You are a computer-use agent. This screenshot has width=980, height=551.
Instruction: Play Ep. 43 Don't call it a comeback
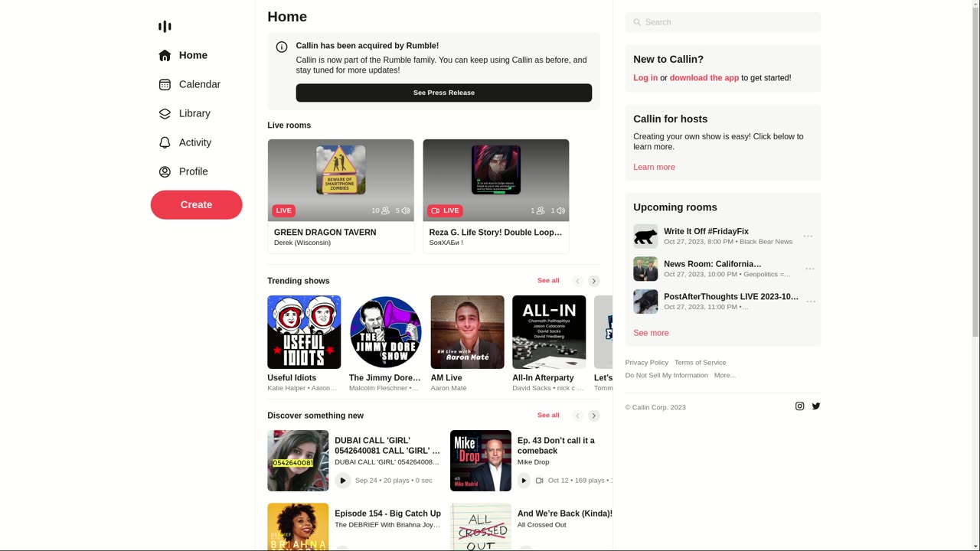[x=524, y=481]
